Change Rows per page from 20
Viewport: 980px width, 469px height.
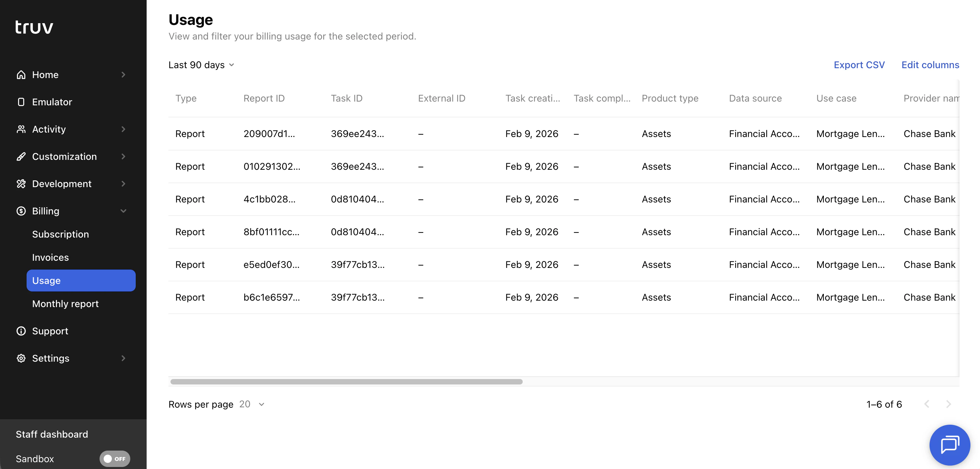[x=251, y=404]
